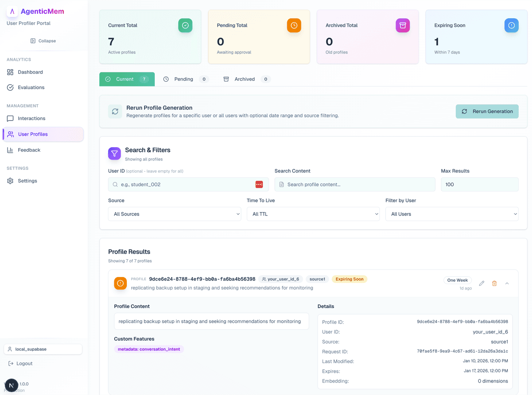Click the clock icon next to the profile ID
Image resolution: width=532 pixels, height=395 pixels.
120,283
